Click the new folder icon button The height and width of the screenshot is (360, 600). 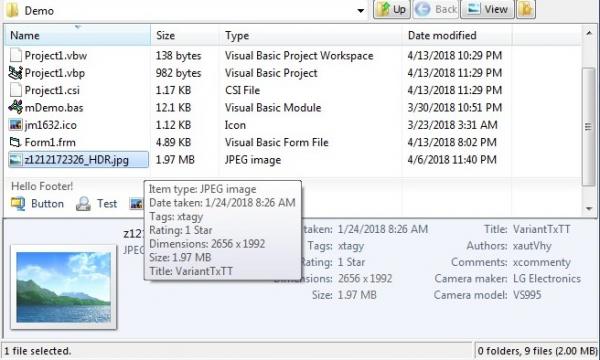526,9
